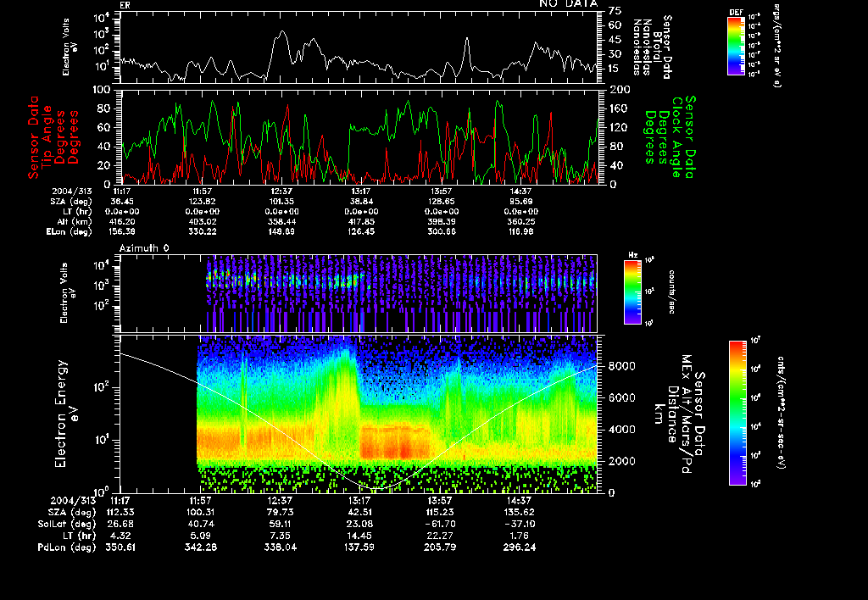The height and width of the screenshot is (600, 868).
Task: Click the SolLat value 23.08
Action: coord(359,525)
